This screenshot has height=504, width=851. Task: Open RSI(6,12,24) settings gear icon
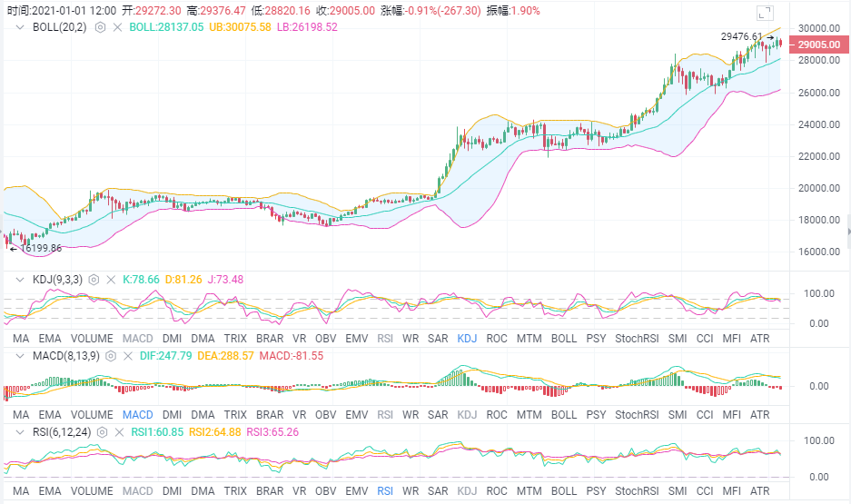click(102, 432)
